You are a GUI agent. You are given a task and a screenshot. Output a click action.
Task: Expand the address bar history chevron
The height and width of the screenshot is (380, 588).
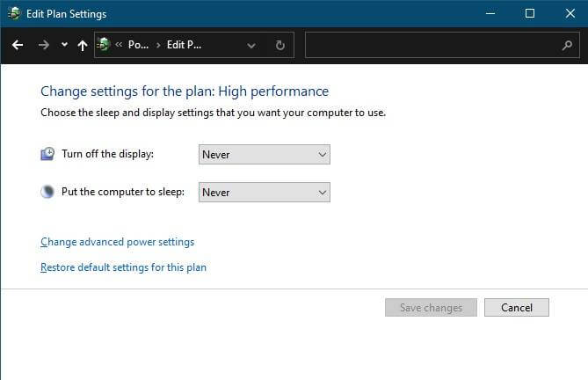coord(252,45)
